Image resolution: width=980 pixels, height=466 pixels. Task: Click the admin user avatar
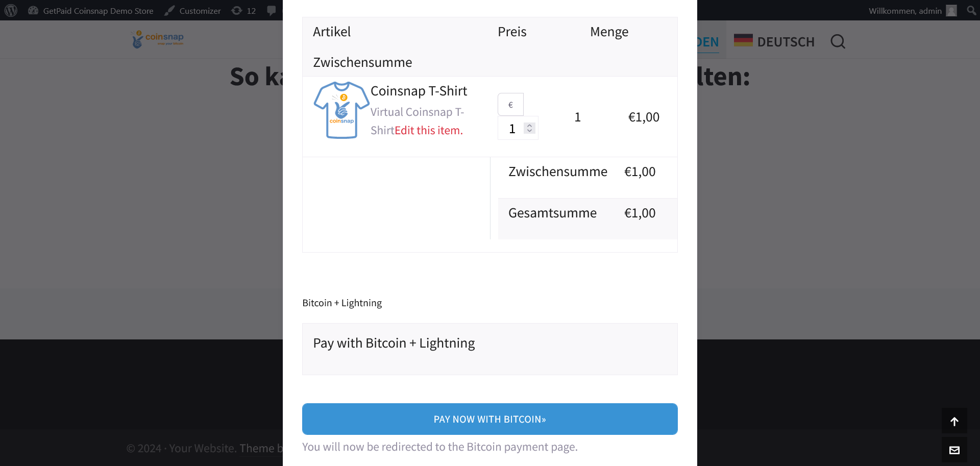click(x=951, y=11)
